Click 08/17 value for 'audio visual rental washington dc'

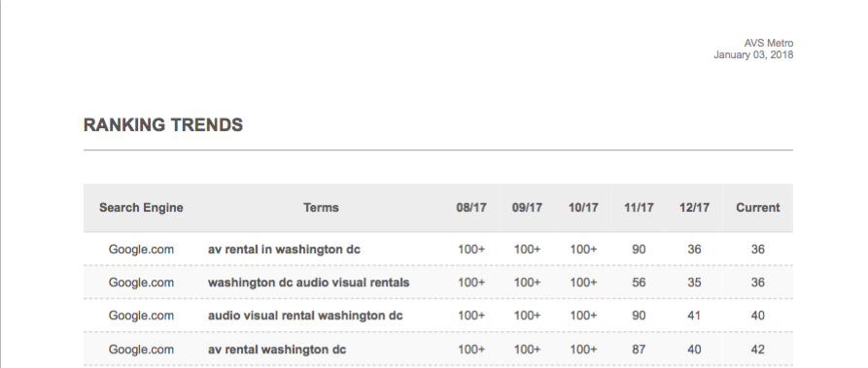471,316
